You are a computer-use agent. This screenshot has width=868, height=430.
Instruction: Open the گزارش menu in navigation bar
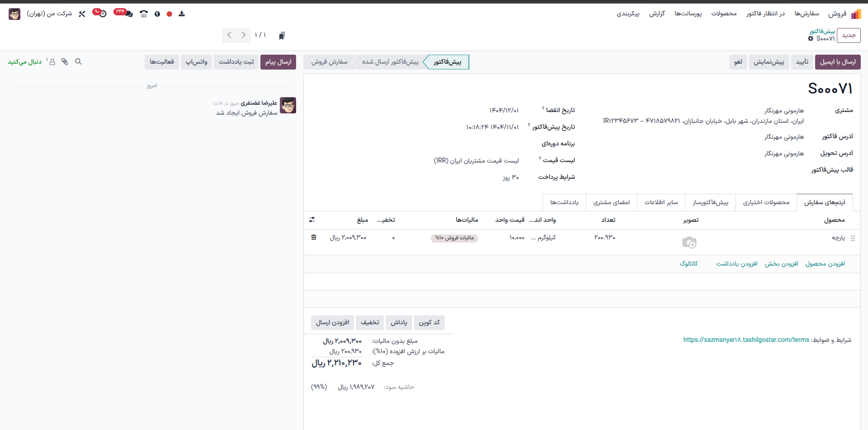pos(657,14)
